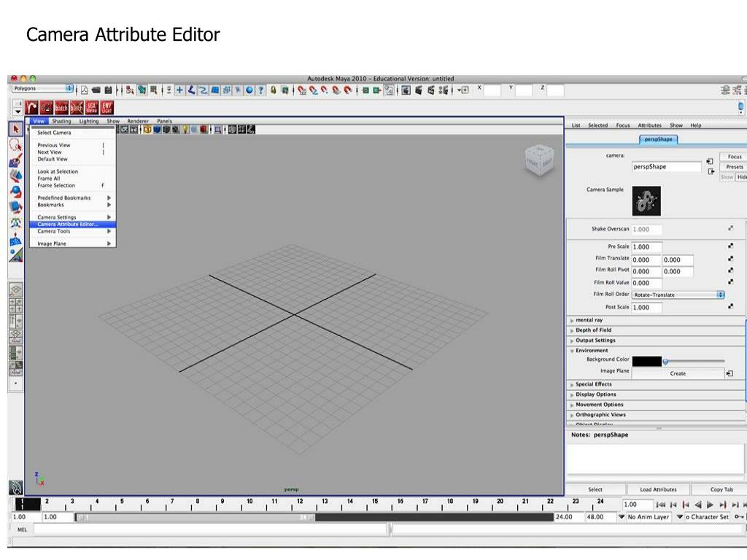This screenshot has height=560, width=747.
Task: Activate the Move tool in toolbox
Action: [x=16, y=176]
